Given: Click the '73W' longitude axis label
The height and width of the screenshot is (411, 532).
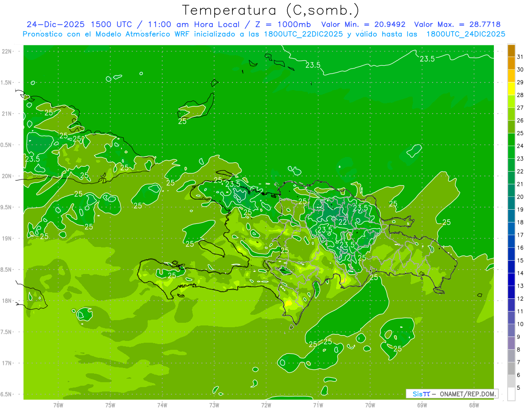Looking at the screenshot, I should coord(214,405).
